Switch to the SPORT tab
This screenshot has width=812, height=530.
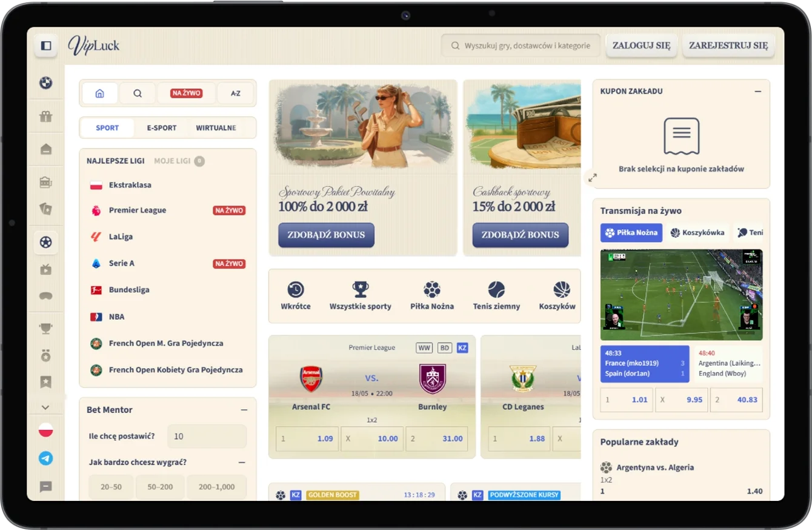point(107,128)
